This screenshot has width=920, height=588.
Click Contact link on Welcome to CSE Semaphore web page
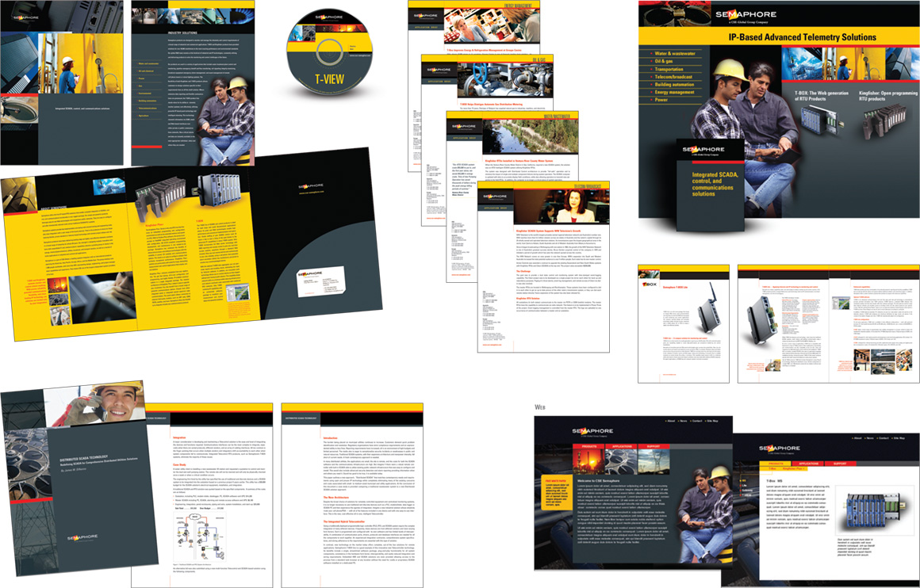[x=696, y=421]
